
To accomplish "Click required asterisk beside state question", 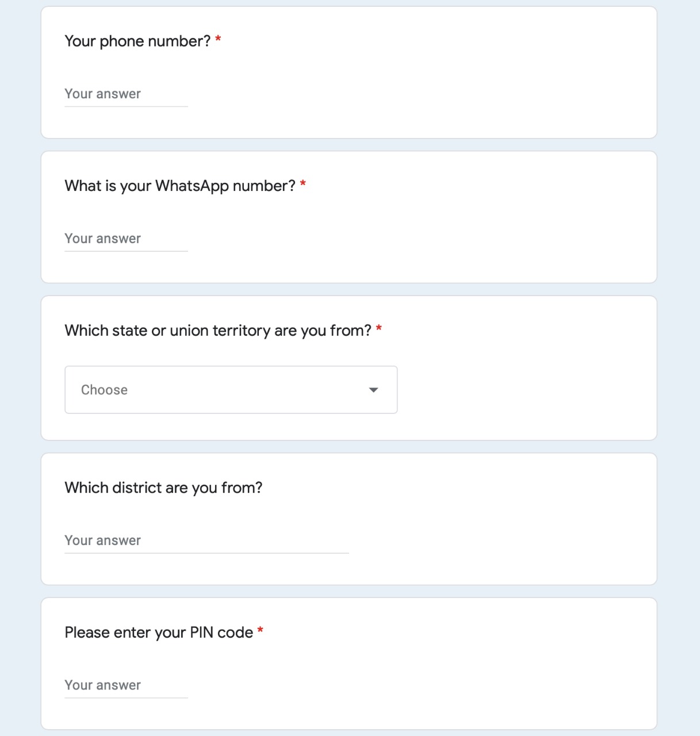I will coord(379,329).
